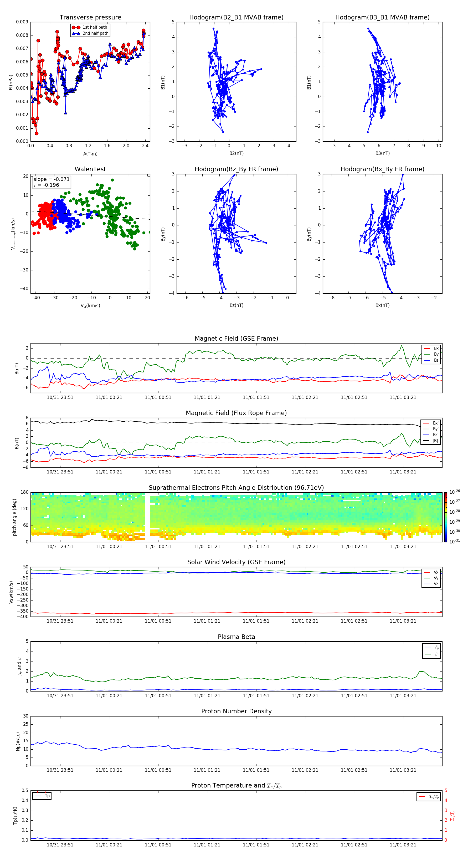Click the 'WalenTest' plot title
Viewport: 473px width, 868px height.
click(x=90, y=169)
